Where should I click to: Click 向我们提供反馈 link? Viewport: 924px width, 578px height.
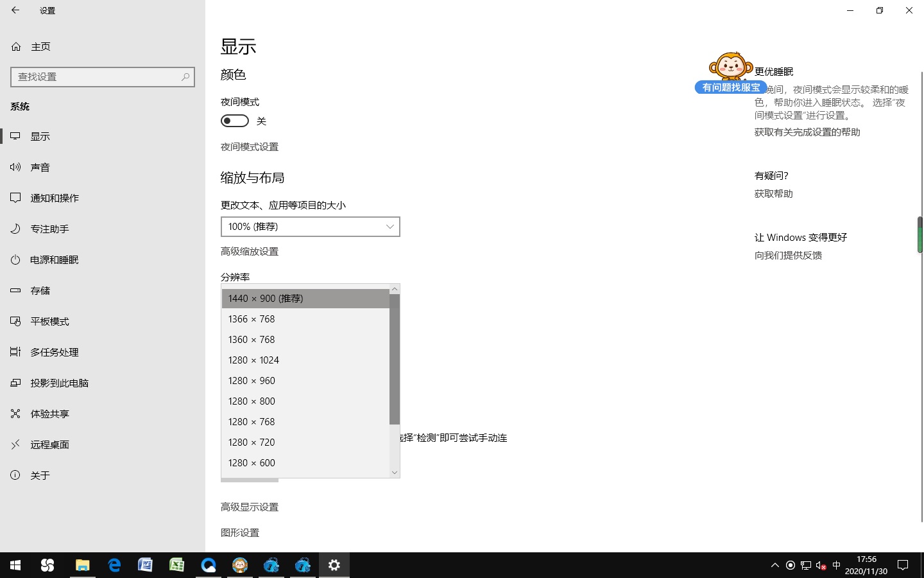[788, 256]
